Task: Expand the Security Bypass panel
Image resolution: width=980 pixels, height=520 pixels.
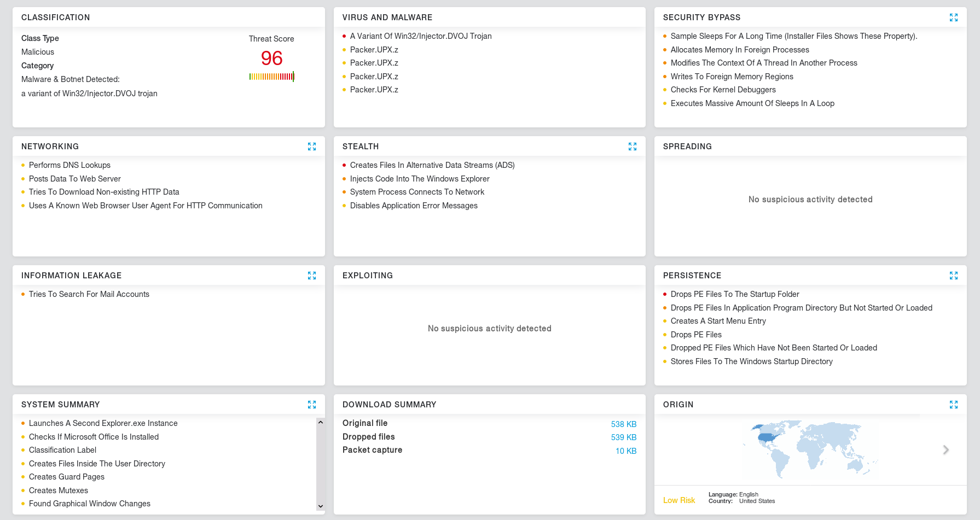Action: coord(954,17)
